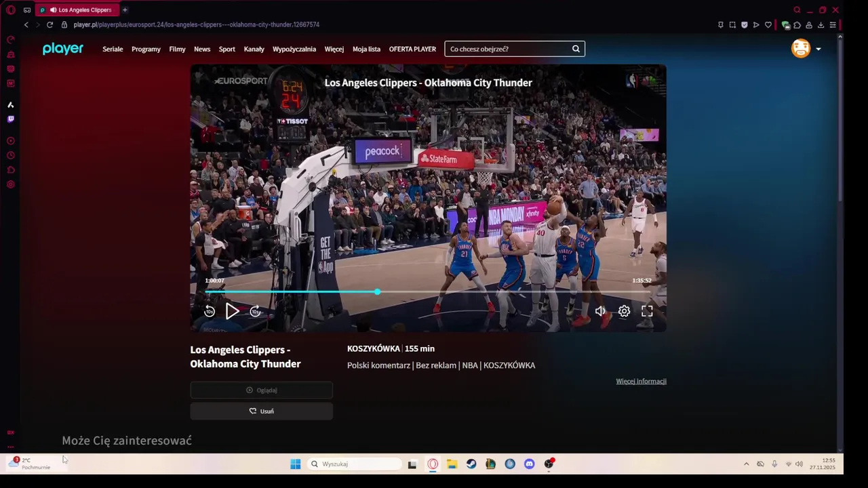This screenshot has width=868, height=488.
Task: Go back in browser history
Action: pyautogui.click(x=26, y=25)
